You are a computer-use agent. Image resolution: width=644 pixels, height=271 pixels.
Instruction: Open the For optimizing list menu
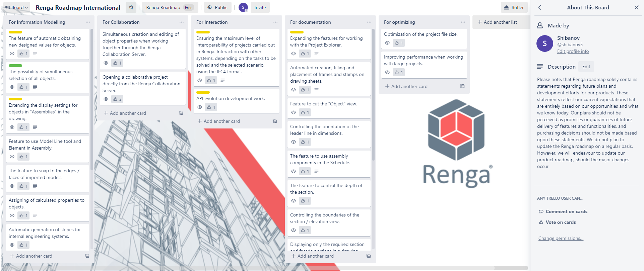pyautogui.click(x=463, y=22)
